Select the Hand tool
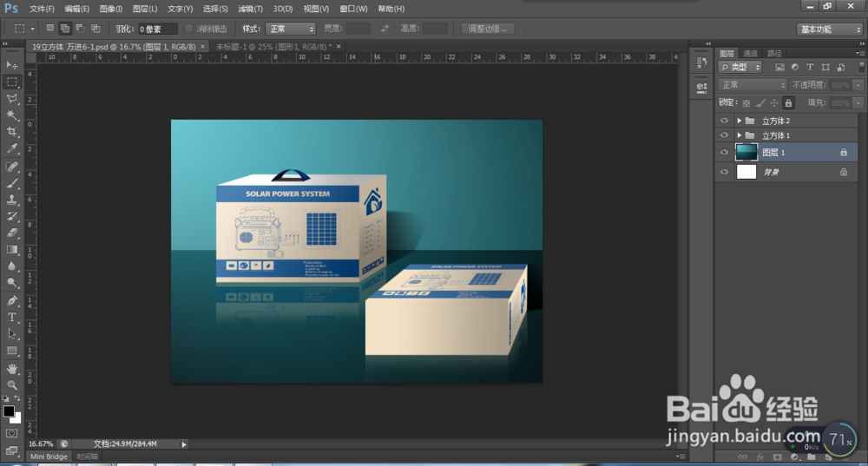868x466 pixels. tap(12, 368)
